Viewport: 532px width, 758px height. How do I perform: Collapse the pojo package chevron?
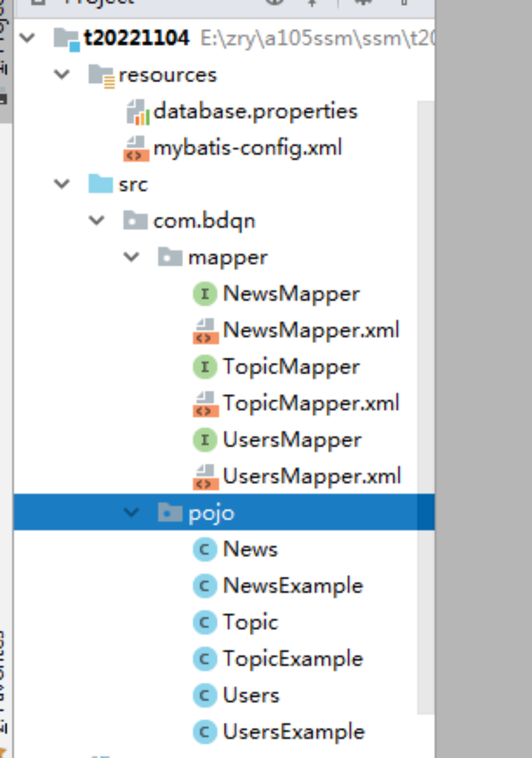pyautogui.click(x=131, y=512)
